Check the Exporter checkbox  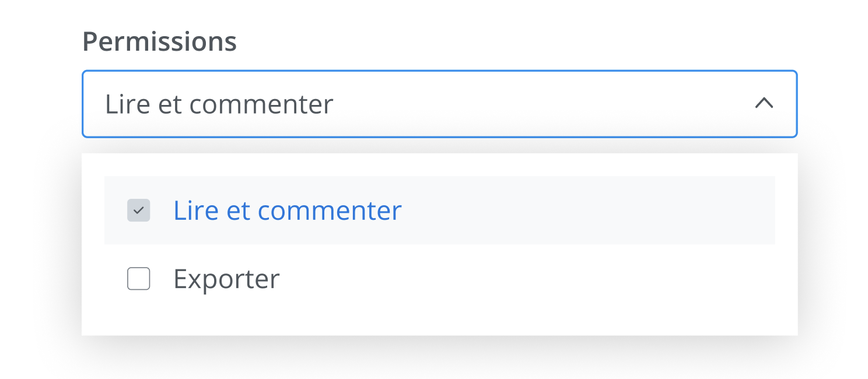(139, 279)
